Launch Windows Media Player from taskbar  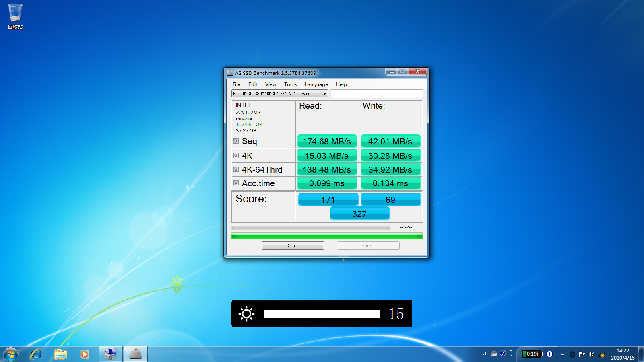point(85,354)
